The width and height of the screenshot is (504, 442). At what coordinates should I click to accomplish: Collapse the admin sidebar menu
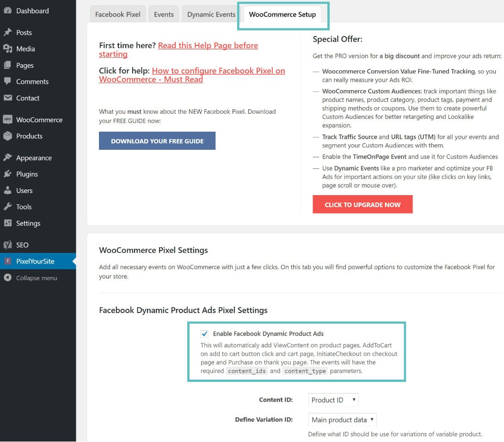[x=37, y=278]
